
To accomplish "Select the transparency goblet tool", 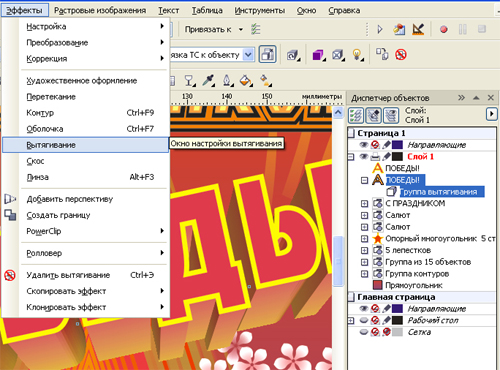I will click(190, 80).
